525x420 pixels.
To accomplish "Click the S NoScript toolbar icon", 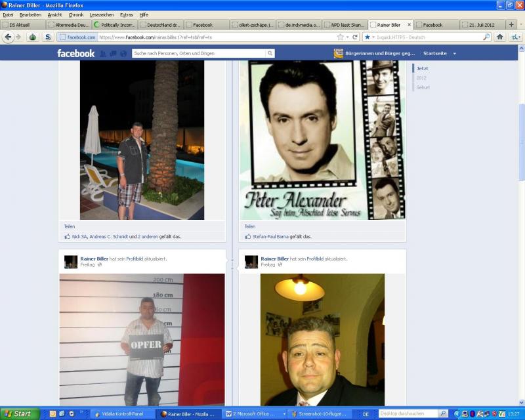I will click(x=48, y=37).
